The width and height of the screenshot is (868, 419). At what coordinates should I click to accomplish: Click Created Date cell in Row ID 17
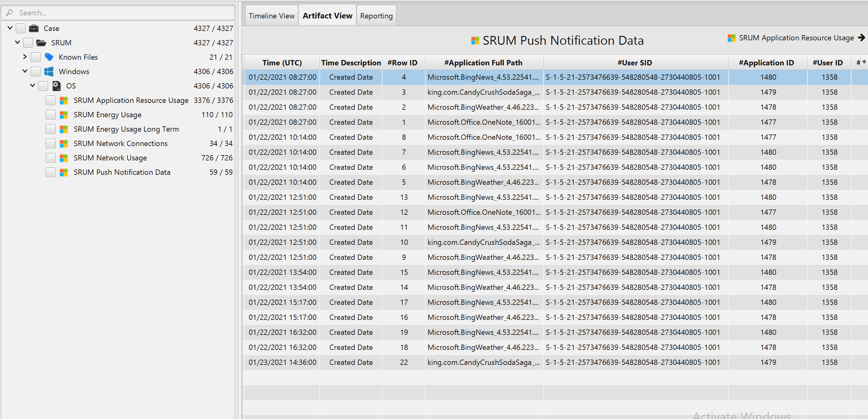(351, 302)
